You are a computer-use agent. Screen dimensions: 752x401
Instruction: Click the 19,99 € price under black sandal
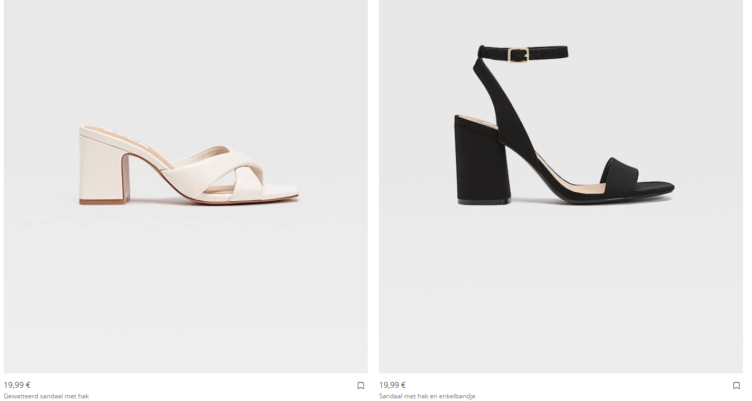[392, 385]
